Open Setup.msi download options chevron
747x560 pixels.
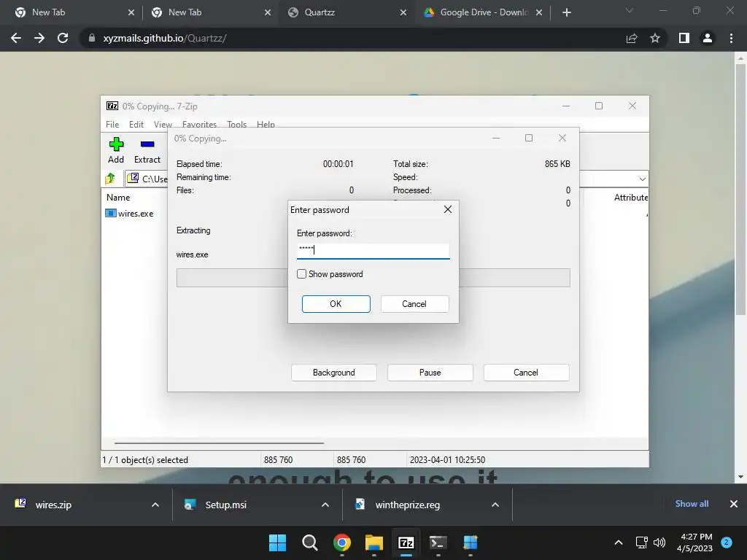tap(325, 505)
